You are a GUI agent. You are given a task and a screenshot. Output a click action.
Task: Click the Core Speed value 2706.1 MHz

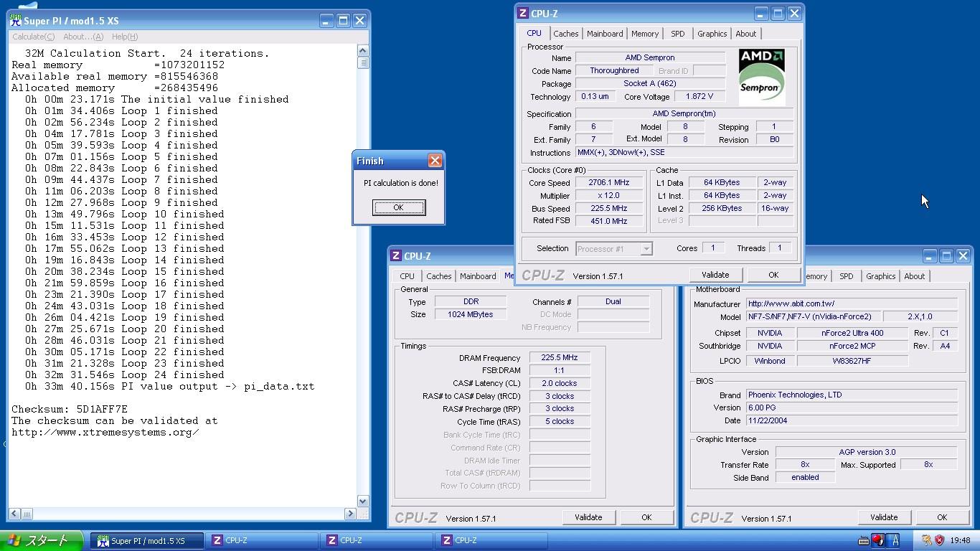coord(609,183)
